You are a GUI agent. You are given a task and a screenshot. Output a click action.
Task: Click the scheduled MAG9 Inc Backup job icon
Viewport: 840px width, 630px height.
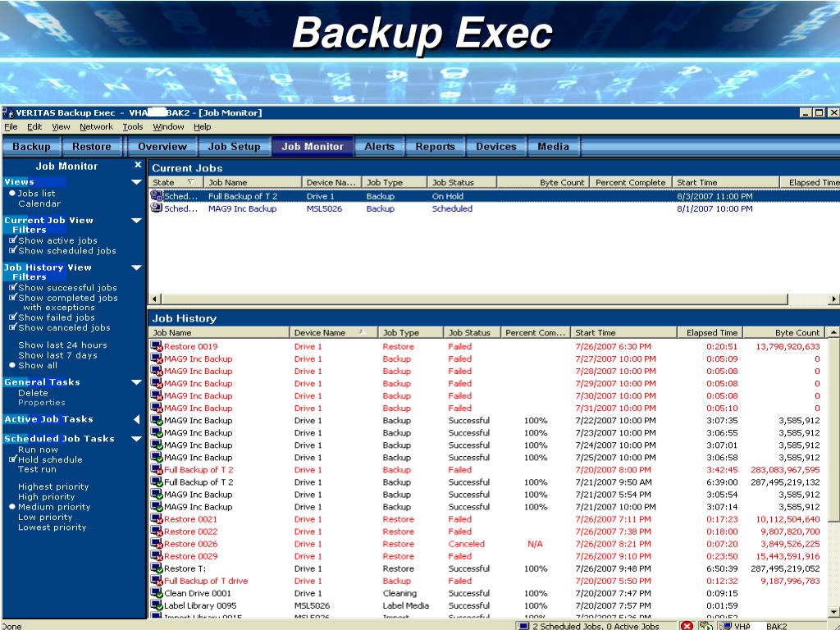point(157,209)
